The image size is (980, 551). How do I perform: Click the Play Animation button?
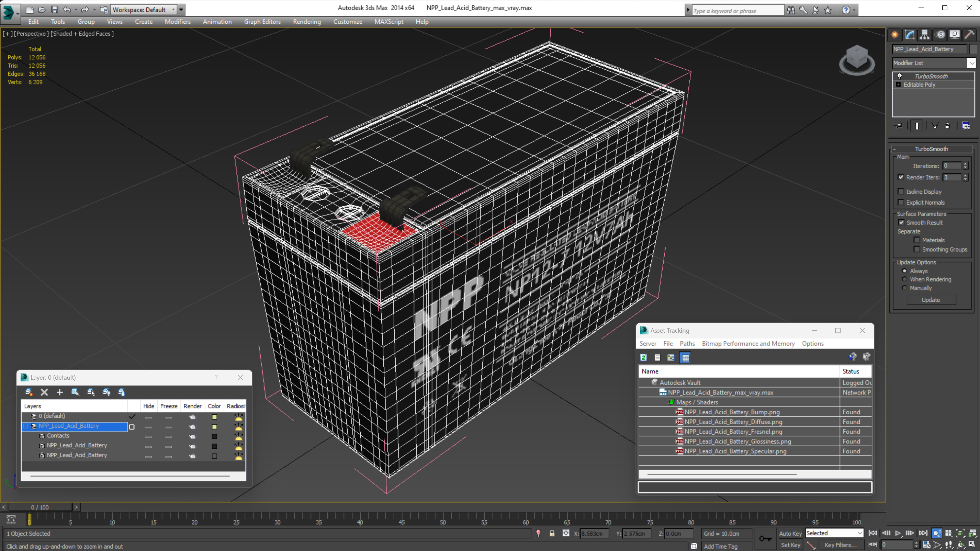click(x=898, y=533)
